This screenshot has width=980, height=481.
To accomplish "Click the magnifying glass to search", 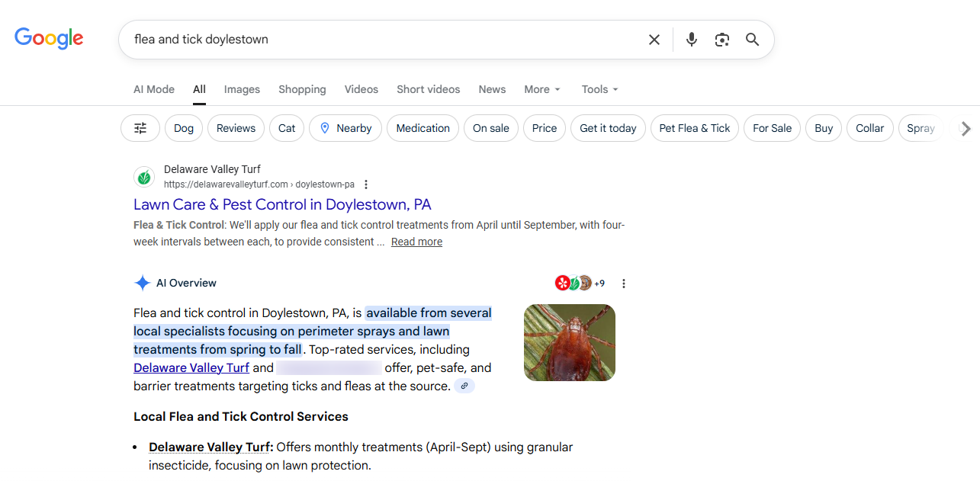I will (x=752, y=39).
